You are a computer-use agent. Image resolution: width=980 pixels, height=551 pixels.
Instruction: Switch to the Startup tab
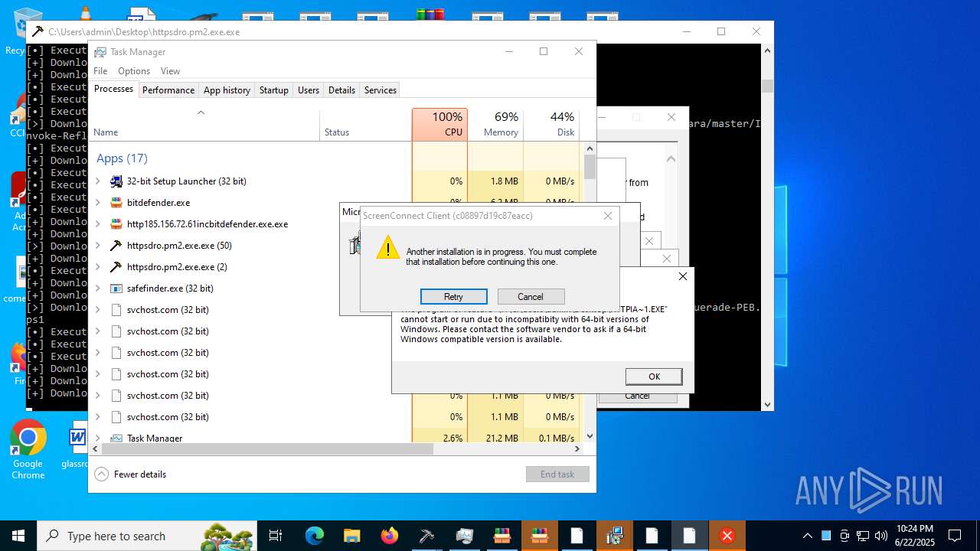click(274, 90)
